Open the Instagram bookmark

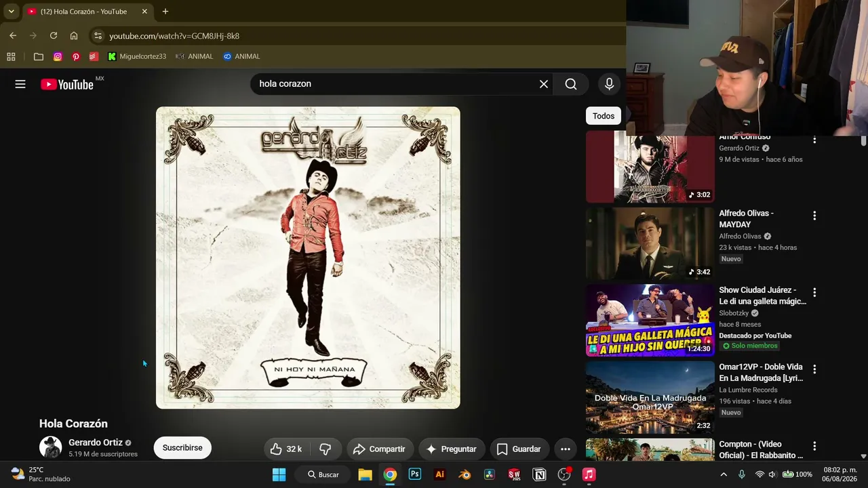[x=58, y=56]
